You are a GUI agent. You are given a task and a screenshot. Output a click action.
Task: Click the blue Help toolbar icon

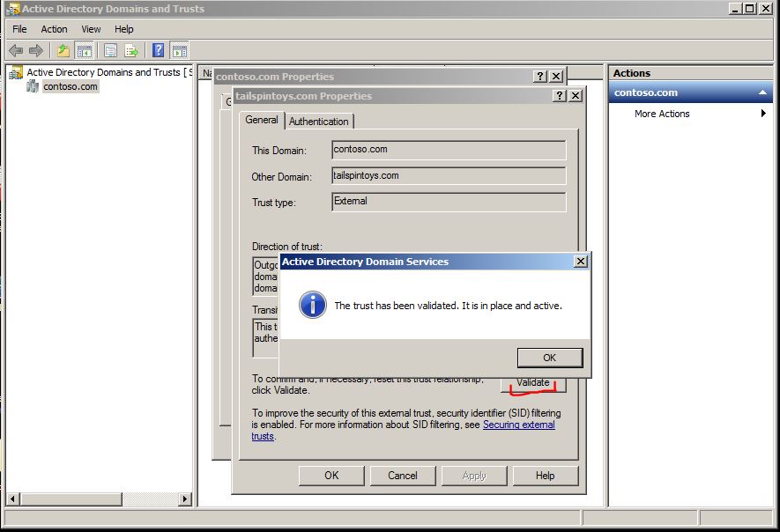point(158,50)
